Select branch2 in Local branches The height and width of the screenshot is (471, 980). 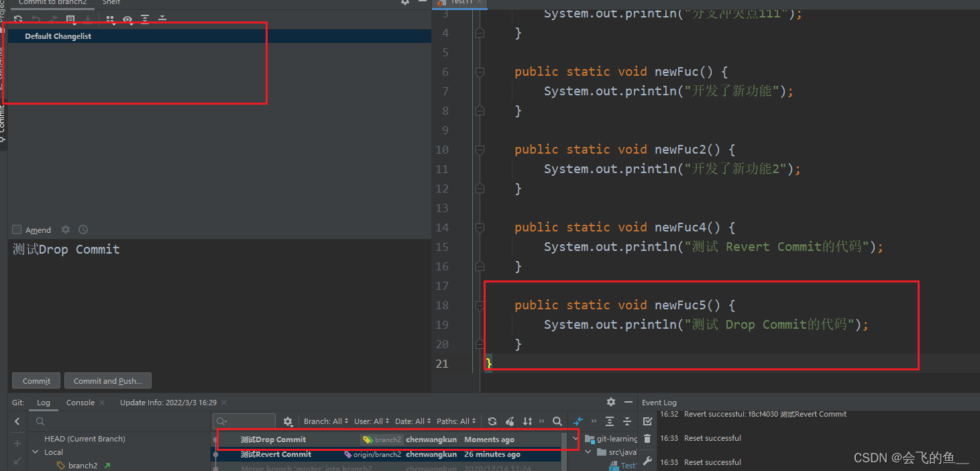tap(83, 466)
